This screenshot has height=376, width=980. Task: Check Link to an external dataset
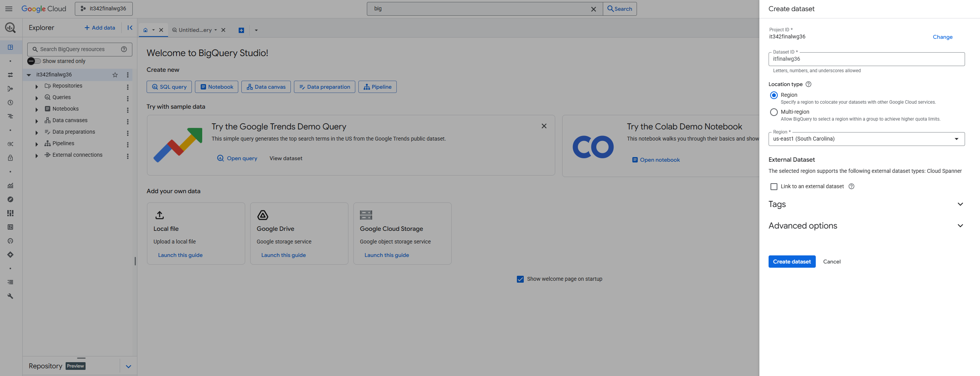pyautogui.click(x=774, y=187)
